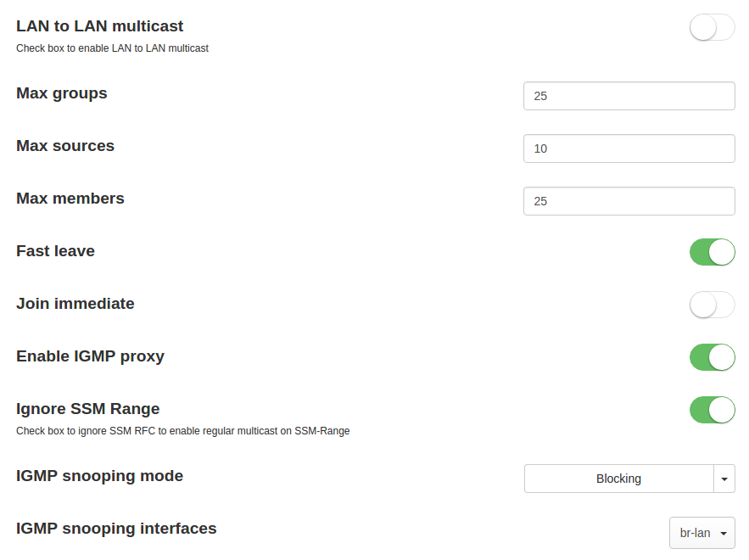Click the Max groups label
This screenshot has width=749, height=560.
pyautogui.click(x=62, y=93)
